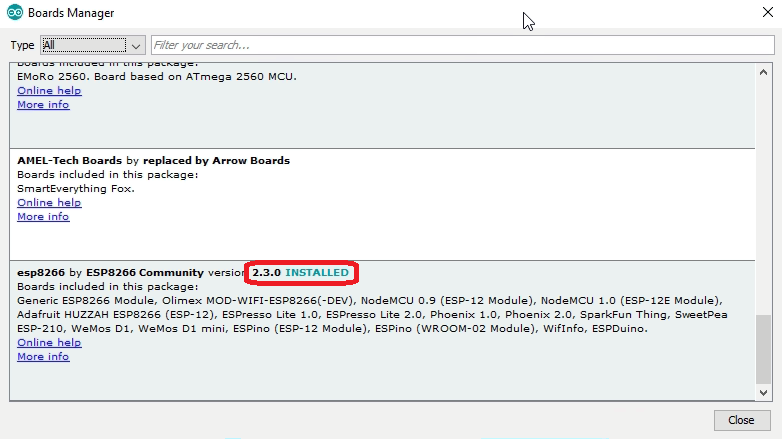Open the Type dropdown set to All

click(x=93, y=45)
